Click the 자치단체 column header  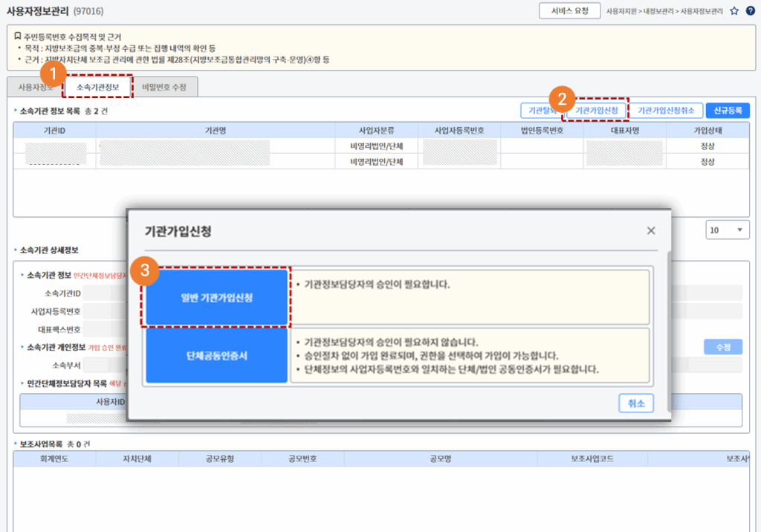137,458
